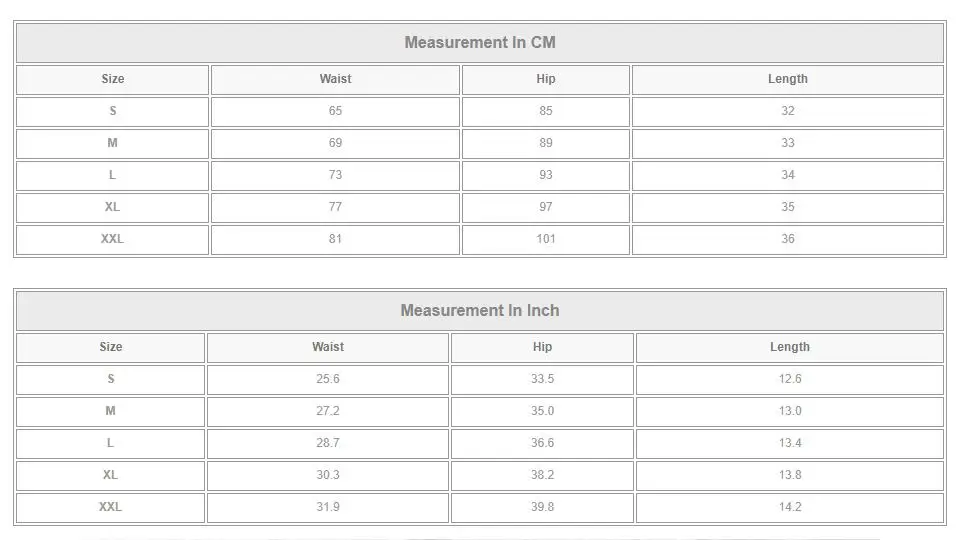The width and height of the screenshot is (962, 540).
Task: Select the waist value 65 cell
Action: [335, 111]
